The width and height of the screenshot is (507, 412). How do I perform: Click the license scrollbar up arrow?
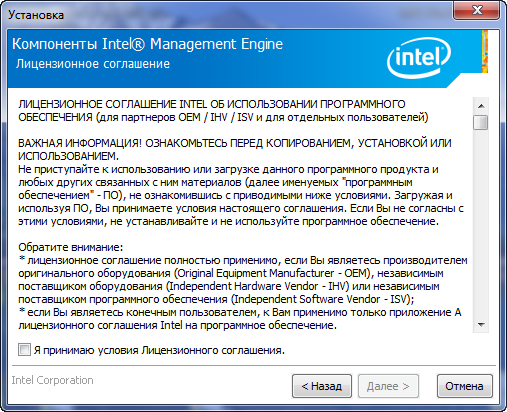click(x=481, y=106)
